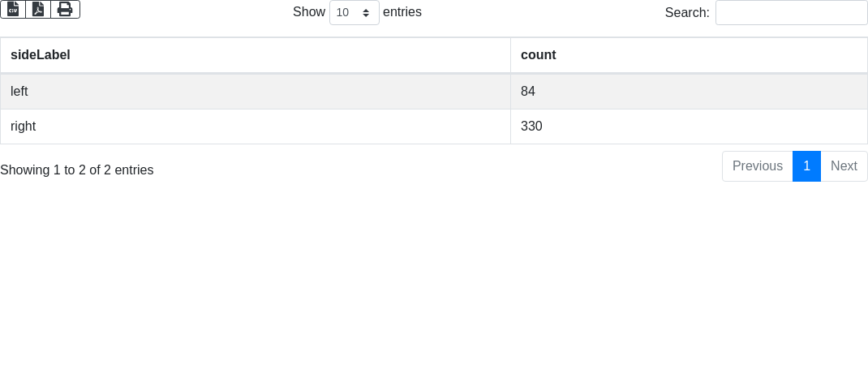Click the count value 330
Viewport: 868px width, 365px height.
531,127
